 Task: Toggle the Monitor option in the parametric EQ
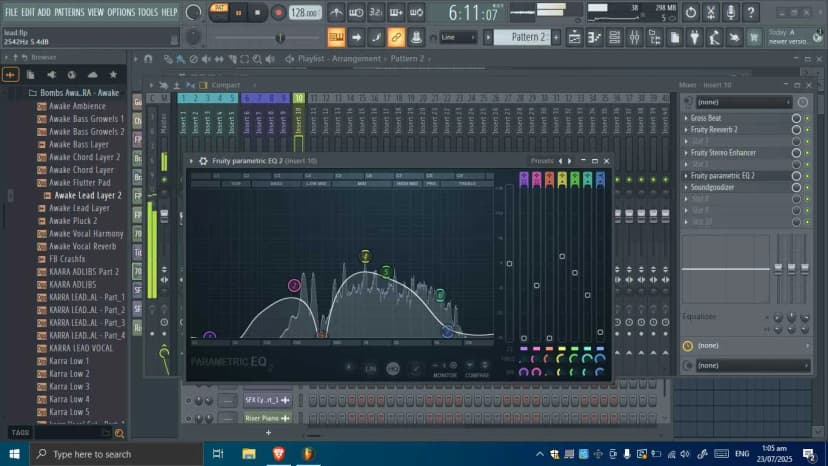coord(445,369)
